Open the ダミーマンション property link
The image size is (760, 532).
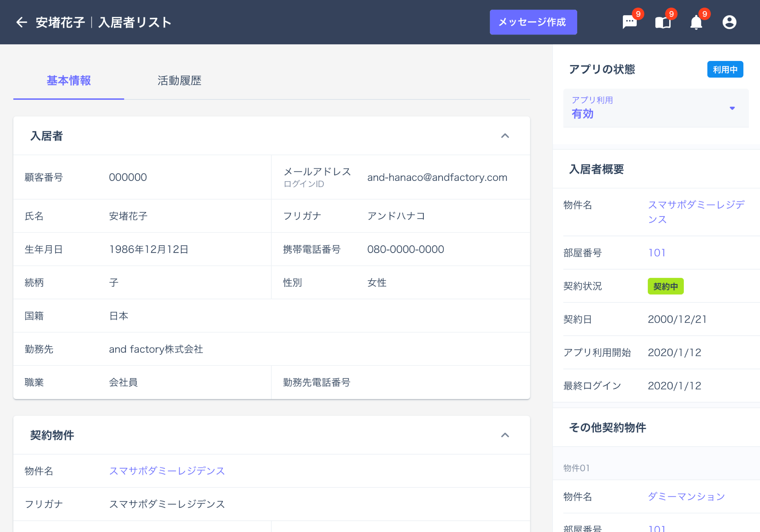686,496
